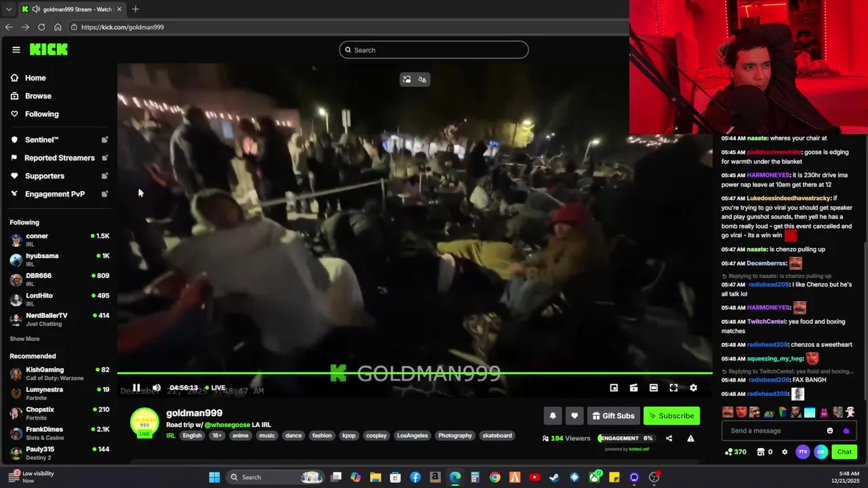Viewport: 868px width, 488px height.
Task: Click the anime tag
Action: coord(240,435)
